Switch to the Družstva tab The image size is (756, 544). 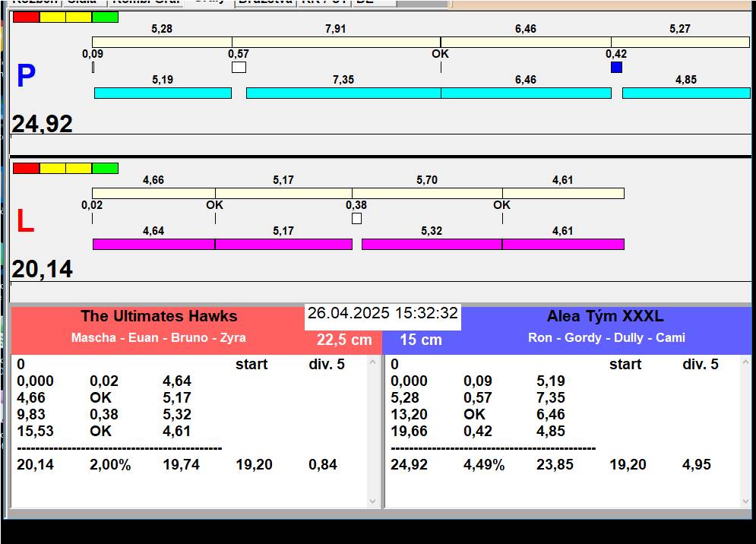(264, 2)
